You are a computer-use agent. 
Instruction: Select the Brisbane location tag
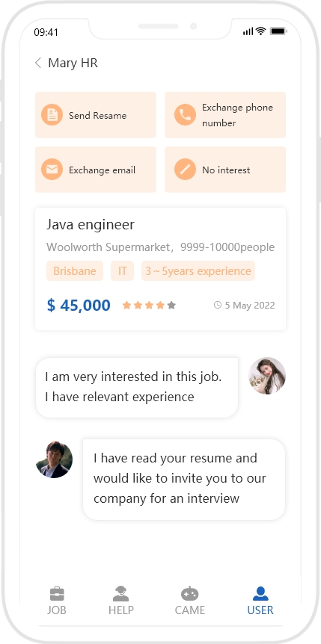[x=75, y=271]
